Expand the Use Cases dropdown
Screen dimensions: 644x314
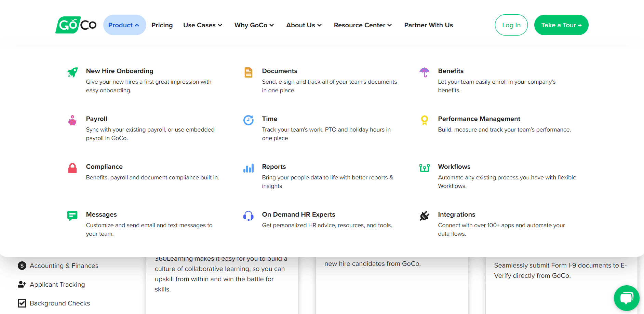point(203,25)
